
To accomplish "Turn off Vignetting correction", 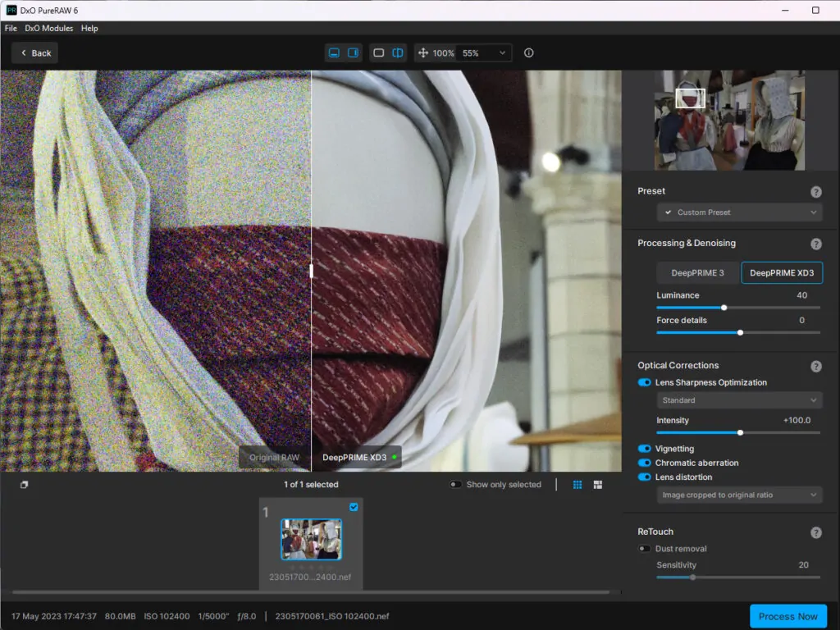I will coord(645,449).
